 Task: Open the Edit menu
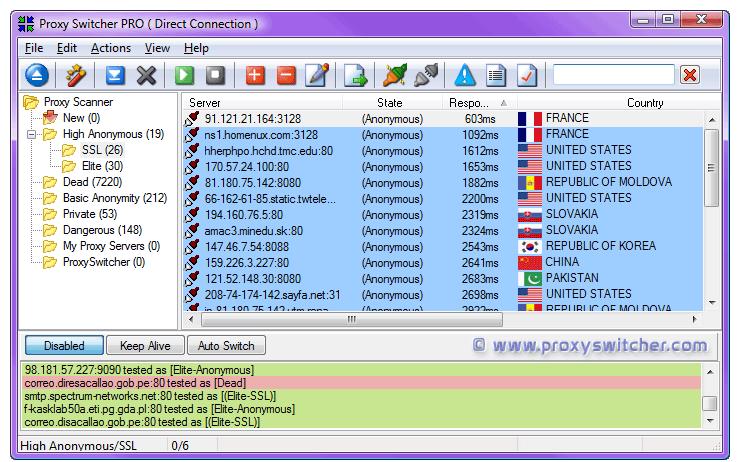tap(67, 48)
